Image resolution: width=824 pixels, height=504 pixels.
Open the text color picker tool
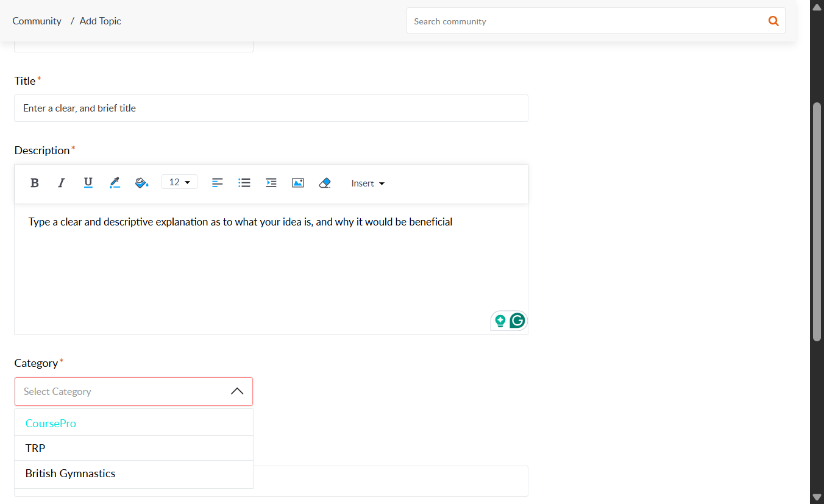pyautogui.click(x=115, y=183)
